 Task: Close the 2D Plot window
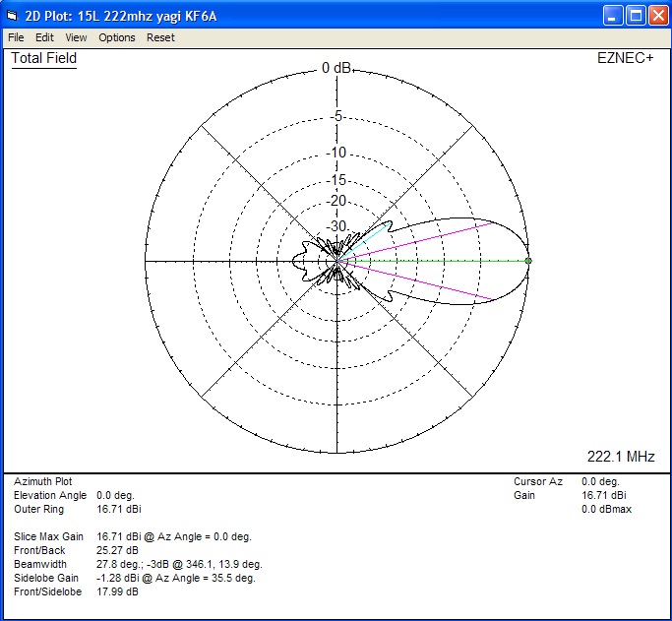[x=656, y=15]
